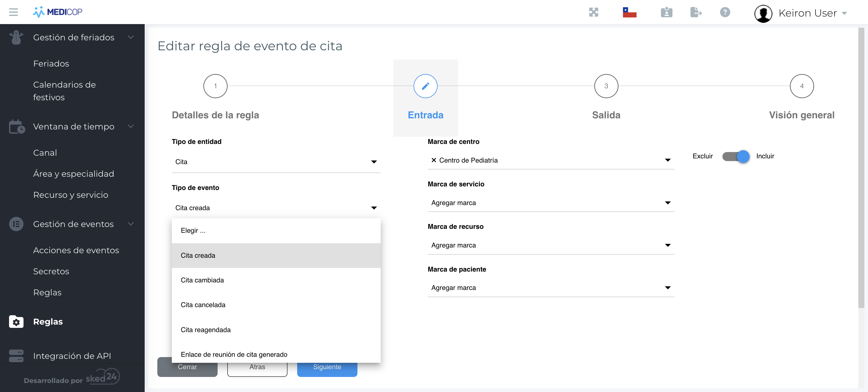Change language via the Chile flag icon
Viewport: 868px width, 392px height.
tap(629, 12)
